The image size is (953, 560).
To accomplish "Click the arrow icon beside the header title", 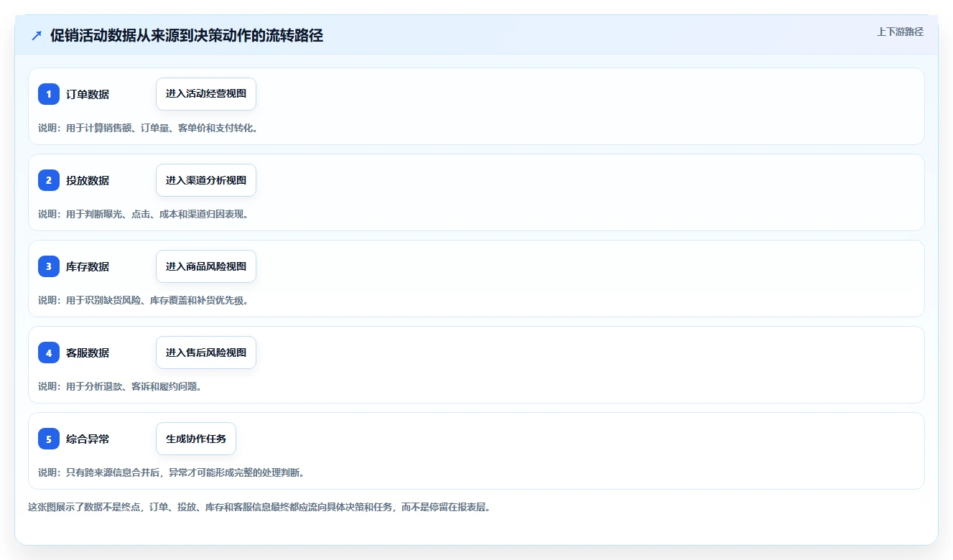I will click(x=37, y=36).
